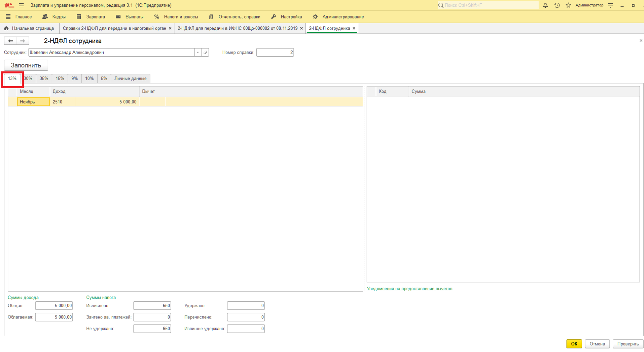Open the employee record via open icon
Screen dimensions: 644x352
pyautogui.click(x=205, y=52)
